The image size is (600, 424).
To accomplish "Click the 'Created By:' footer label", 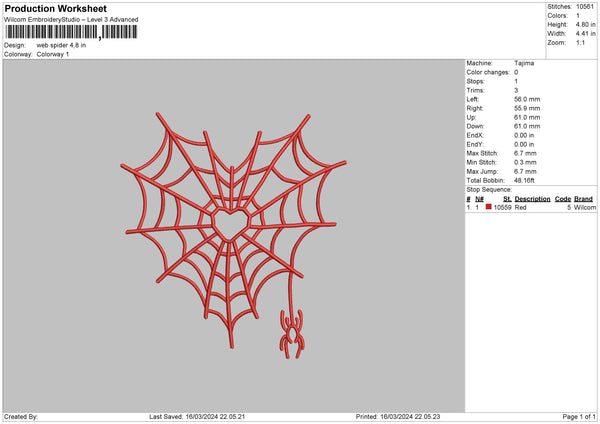I will coord(21,417).
